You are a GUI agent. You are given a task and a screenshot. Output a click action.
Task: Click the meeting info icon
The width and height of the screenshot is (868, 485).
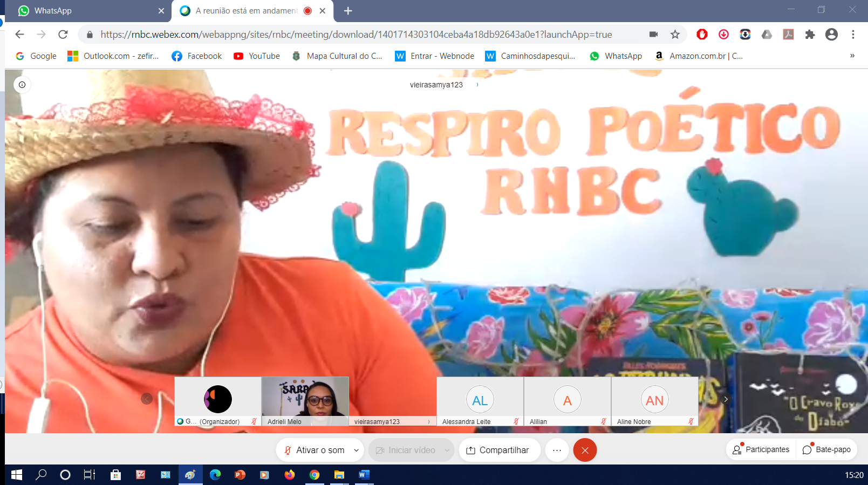[22, 85]
